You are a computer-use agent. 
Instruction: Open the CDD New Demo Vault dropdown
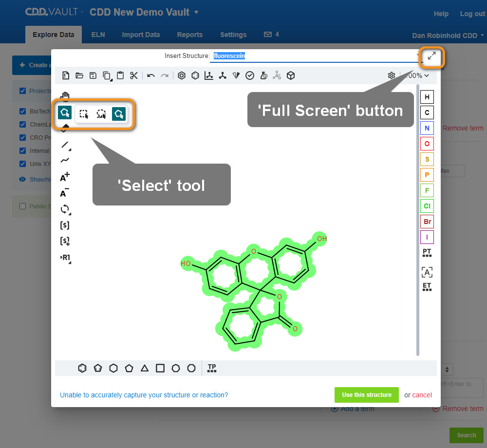196,12
